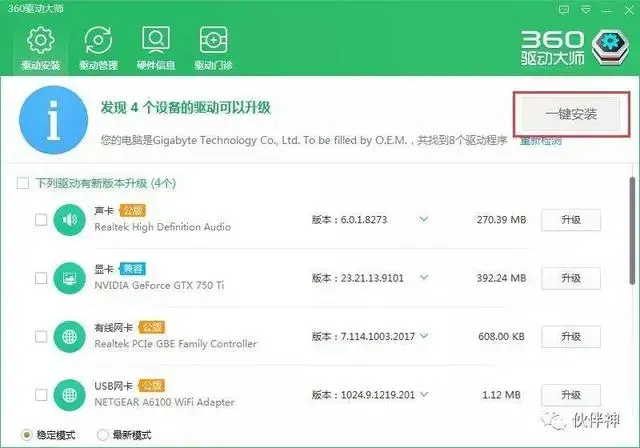Check the NETGEAR A6100 WiFi Adapter checkbox

[41, 395]
